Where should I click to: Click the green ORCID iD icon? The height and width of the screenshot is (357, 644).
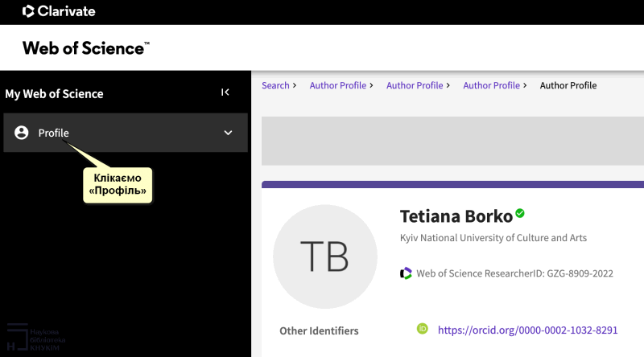click(x=422, y=329)
